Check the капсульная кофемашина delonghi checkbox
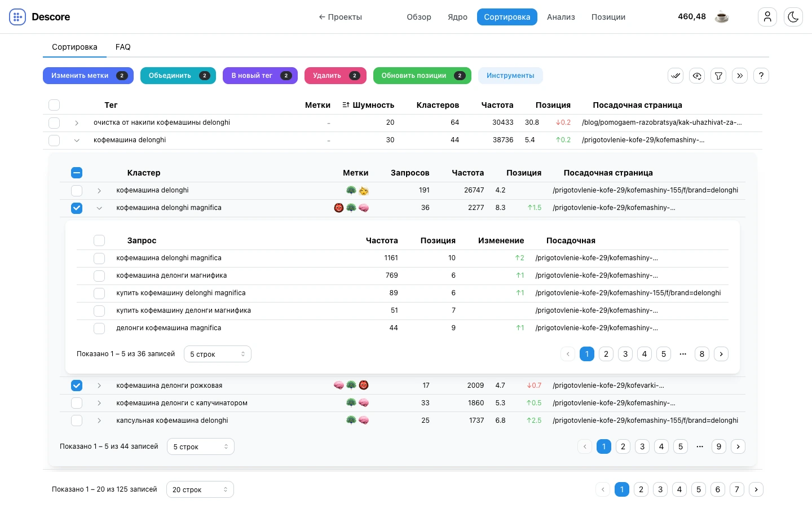 tap(77, 421)
